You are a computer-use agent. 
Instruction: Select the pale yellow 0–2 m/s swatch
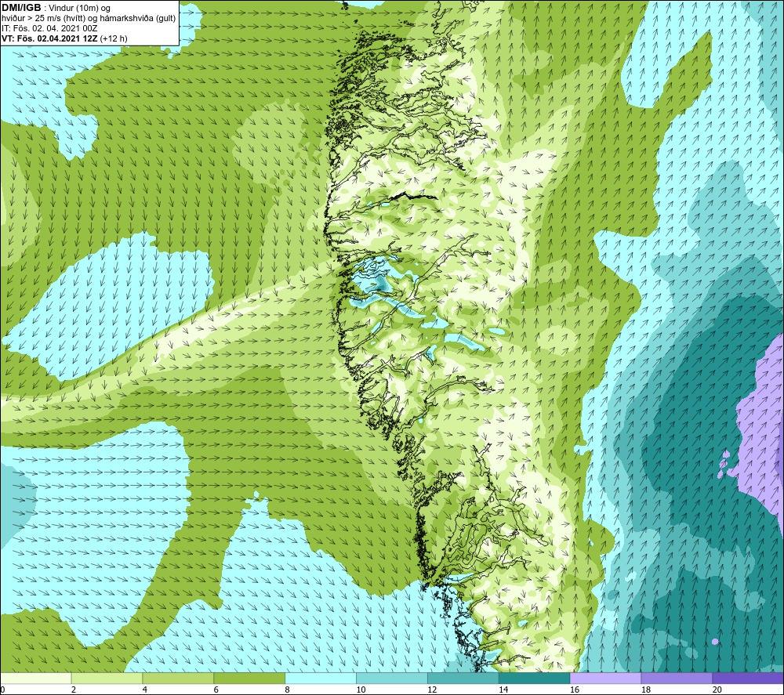pos(35,678)
